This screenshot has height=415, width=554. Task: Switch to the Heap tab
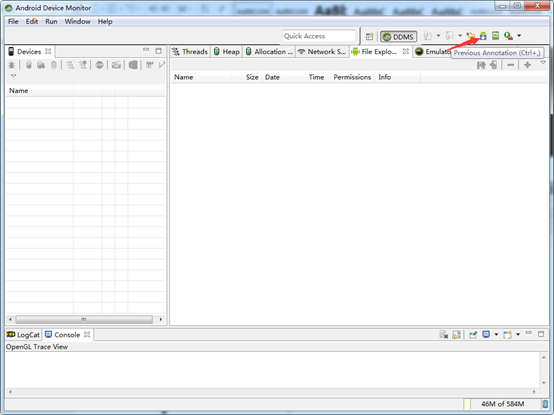[227, 52]
